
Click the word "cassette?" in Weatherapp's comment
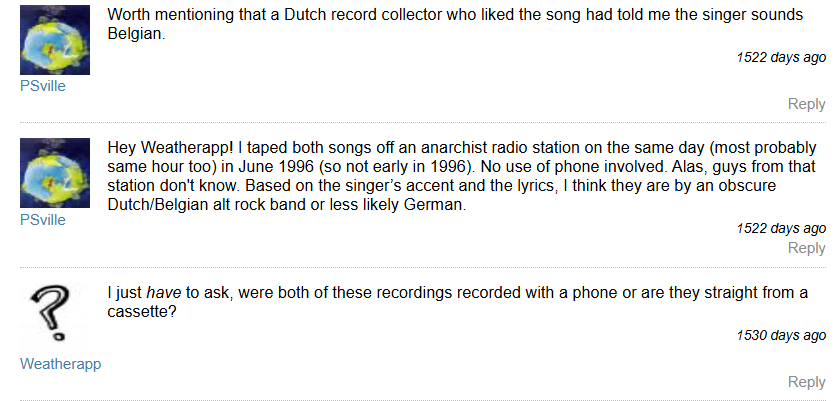[x=143, y=312]
